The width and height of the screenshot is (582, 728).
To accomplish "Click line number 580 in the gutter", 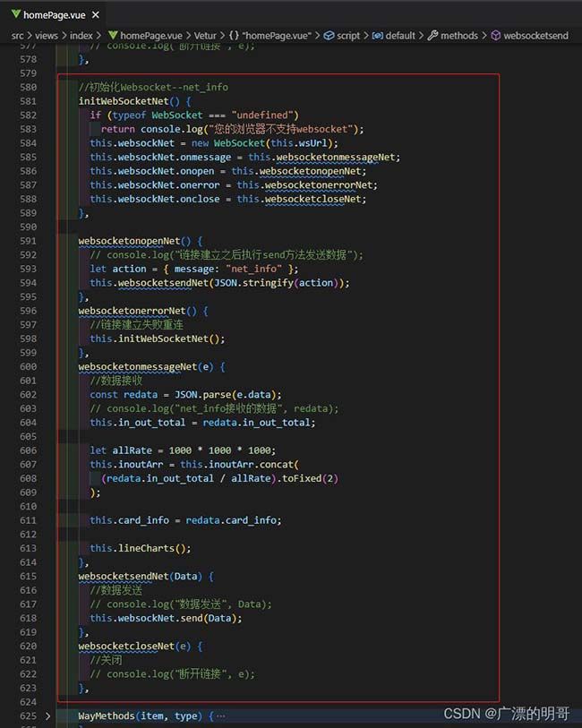I will pos(27,88).
